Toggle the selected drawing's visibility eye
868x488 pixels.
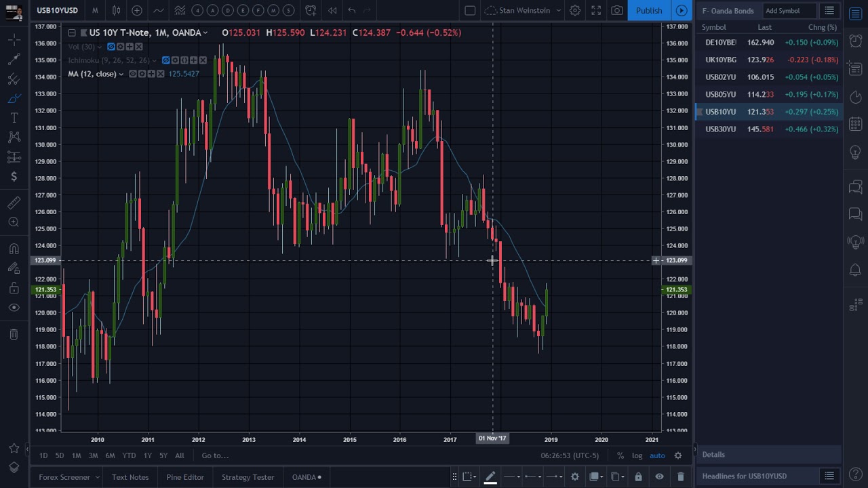[659, 477]
